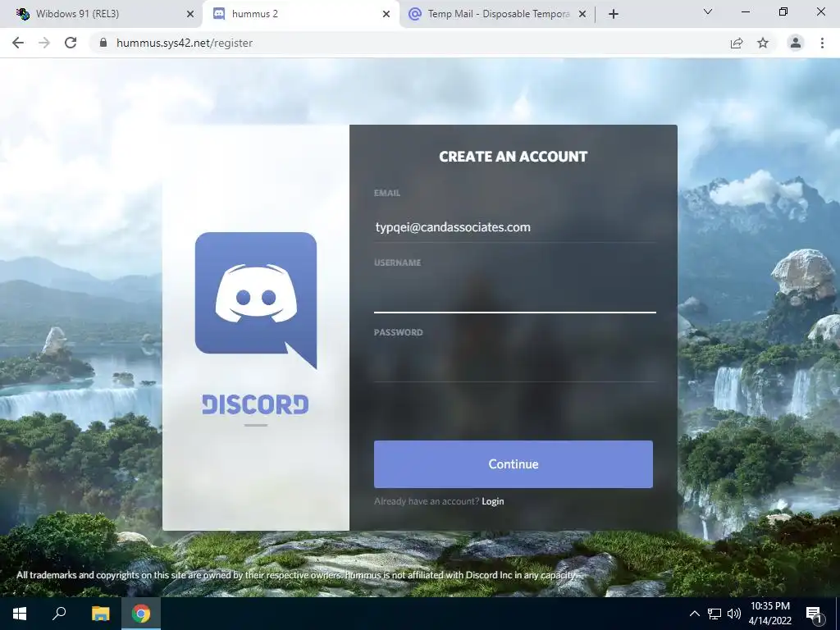
Task: Open the notification center icon
Action: point(815,614)
